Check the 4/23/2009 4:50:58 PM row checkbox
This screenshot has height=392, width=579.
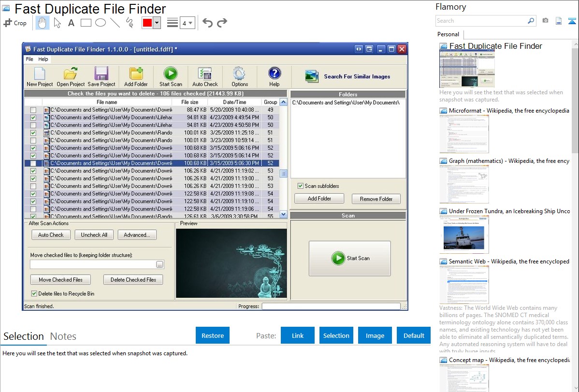coord(33,125)
